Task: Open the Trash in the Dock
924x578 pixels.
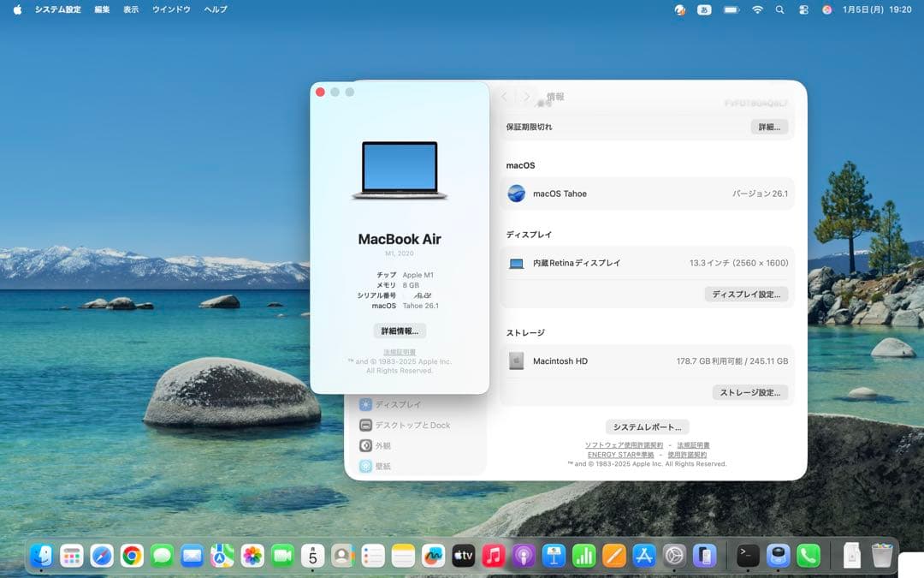Action: point(882,556)
